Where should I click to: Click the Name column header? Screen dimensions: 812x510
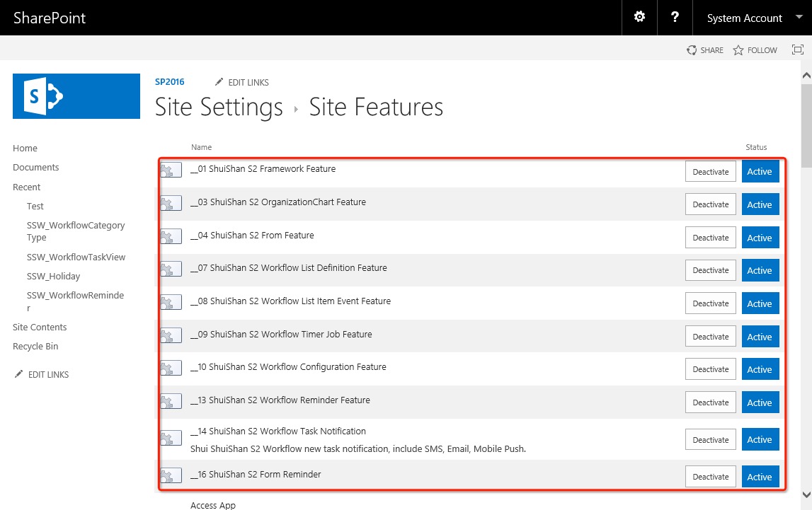(202, 147)
